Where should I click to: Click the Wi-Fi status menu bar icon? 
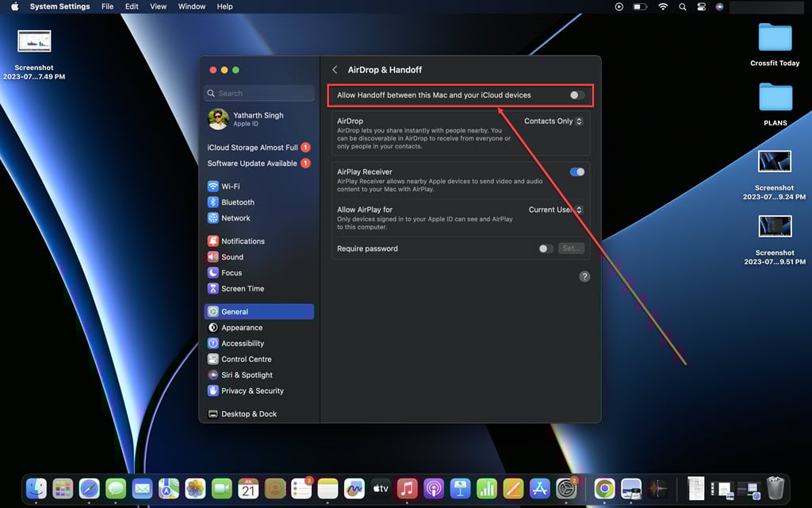(x=663, y=6)
